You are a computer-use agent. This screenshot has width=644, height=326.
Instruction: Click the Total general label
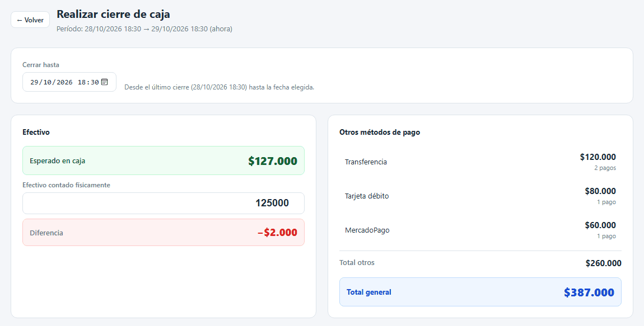(369, 292)
